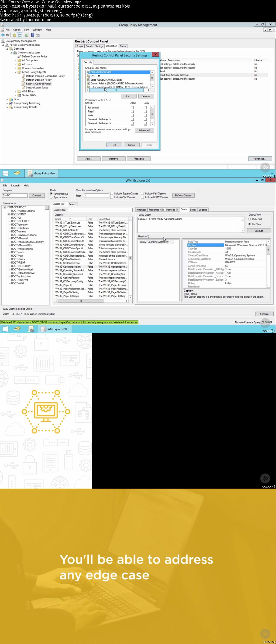Click the Sales group icon in security list
Screen dimensions: 276x644
point(88,80)
